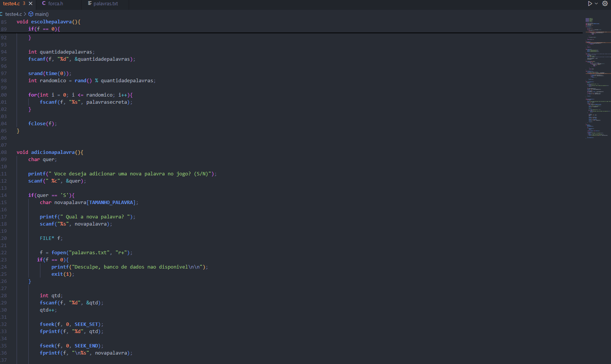611x364 pixels.
Task: Click the scanf(" %c", &quer); line
Action: (57, 181)
